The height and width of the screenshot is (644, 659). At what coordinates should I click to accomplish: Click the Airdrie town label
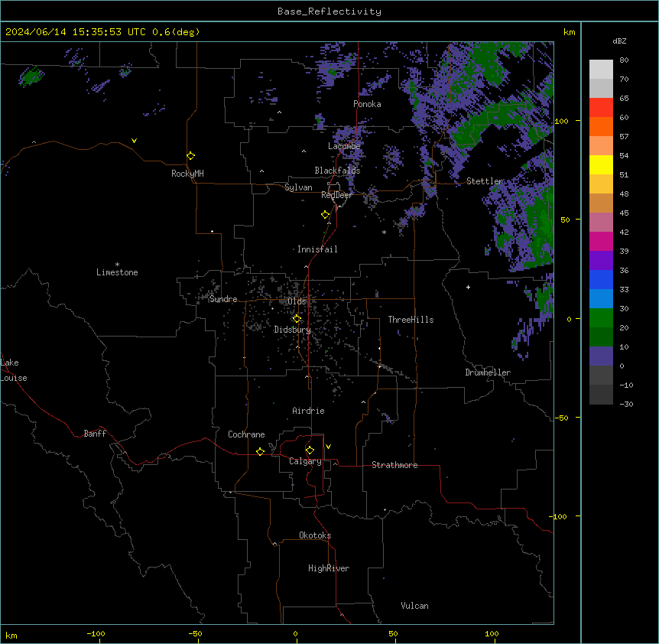(308, 411)
